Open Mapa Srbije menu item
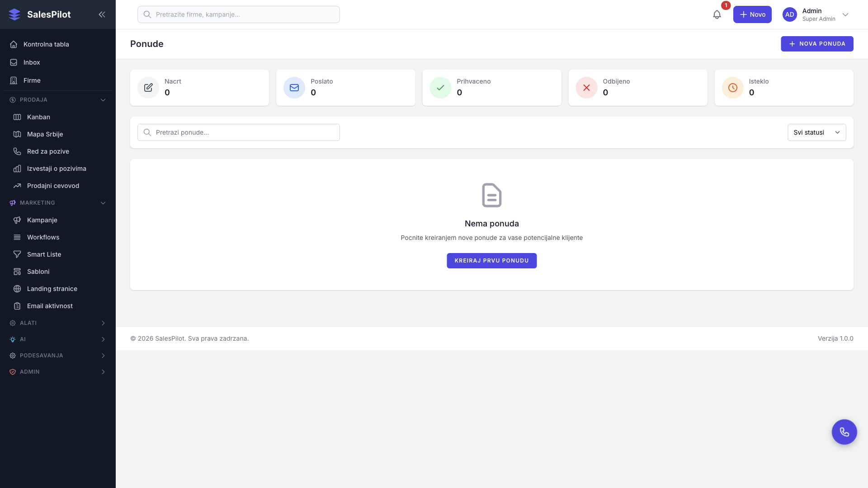 click(x=45, y=134)
